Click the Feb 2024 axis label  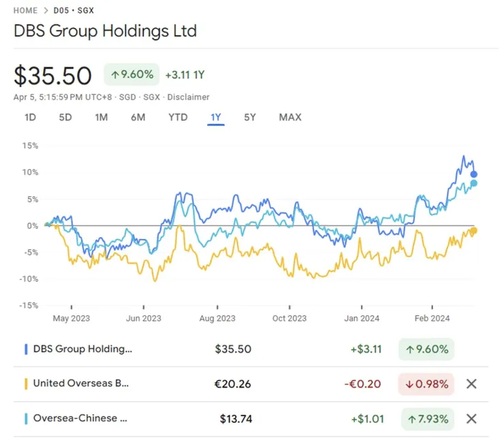432,318
